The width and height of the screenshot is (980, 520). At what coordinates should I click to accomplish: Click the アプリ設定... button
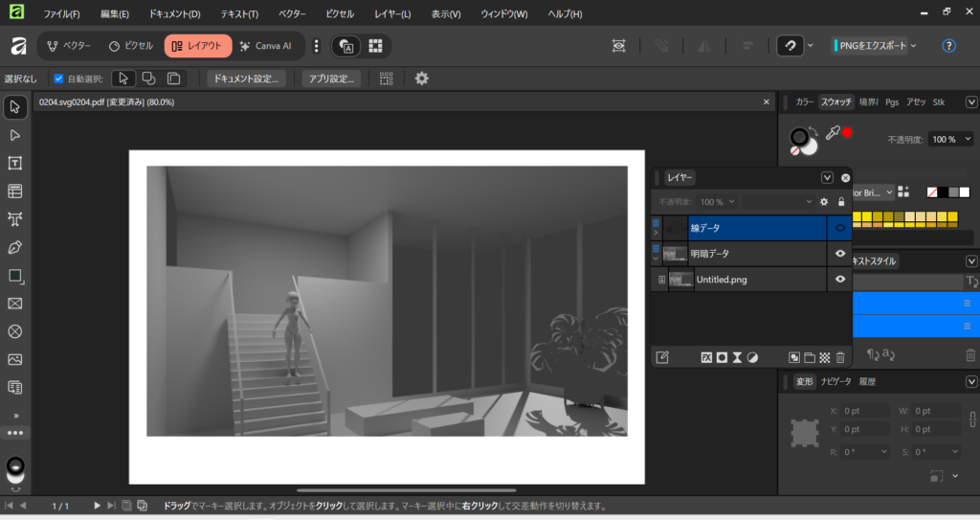point(331,79)
